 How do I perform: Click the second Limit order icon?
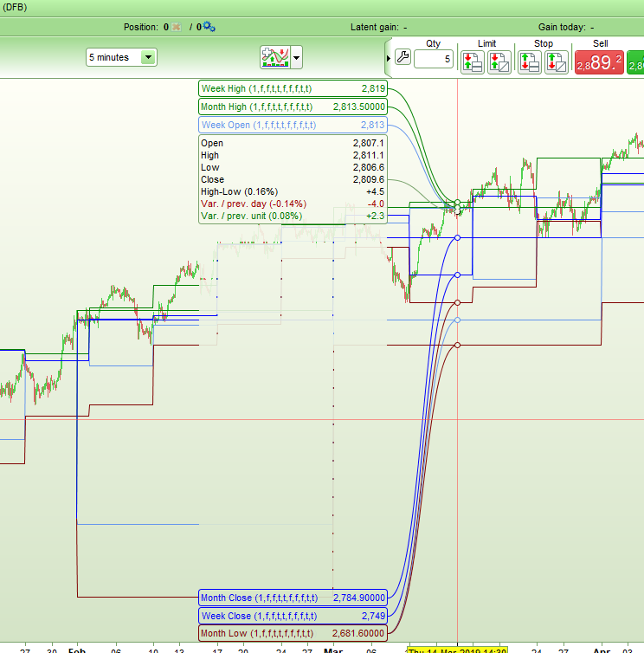pos(499,62)
